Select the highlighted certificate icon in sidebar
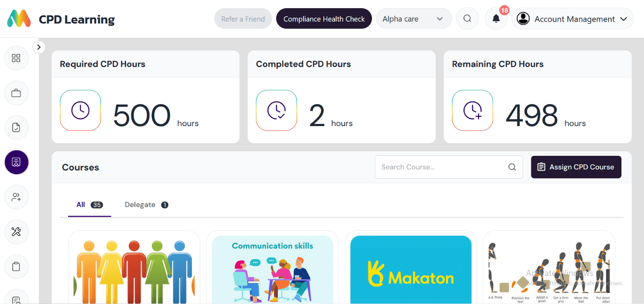This screenshot has width=644, height=304. pos(16,162)
